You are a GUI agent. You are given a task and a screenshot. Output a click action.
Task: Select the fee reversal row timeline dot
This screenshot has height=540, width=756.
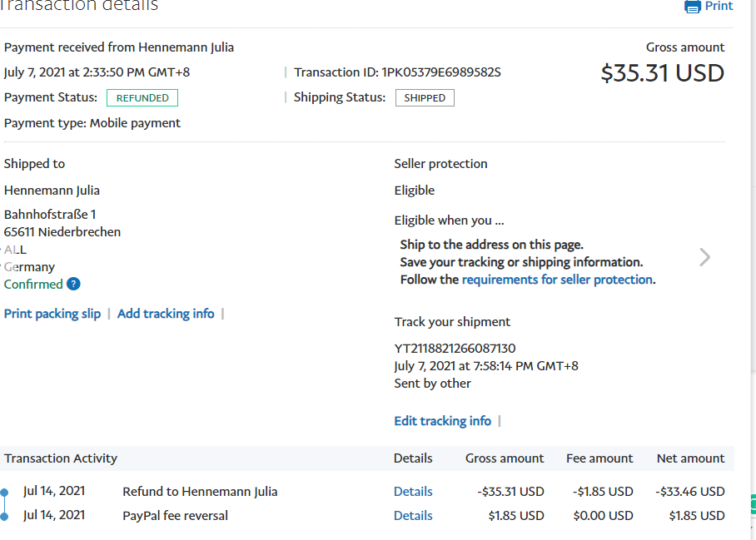pos(4,517)
